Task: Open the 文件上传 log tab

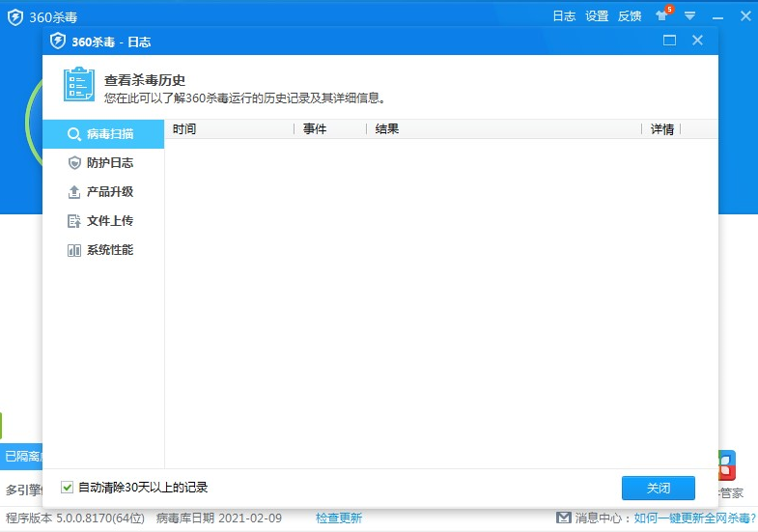Action: pos(103,221)
